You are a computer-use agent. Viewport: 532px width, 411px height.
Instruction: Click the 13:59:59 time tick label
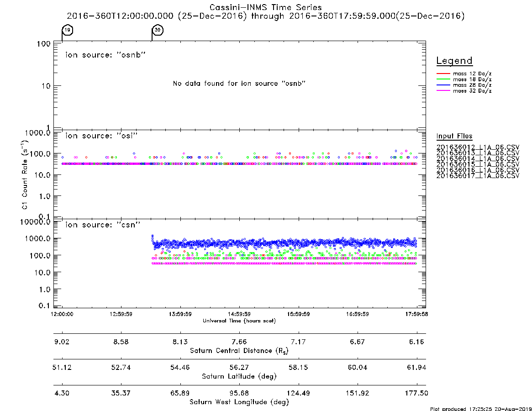pyautogui.click(x=180, y=314)
